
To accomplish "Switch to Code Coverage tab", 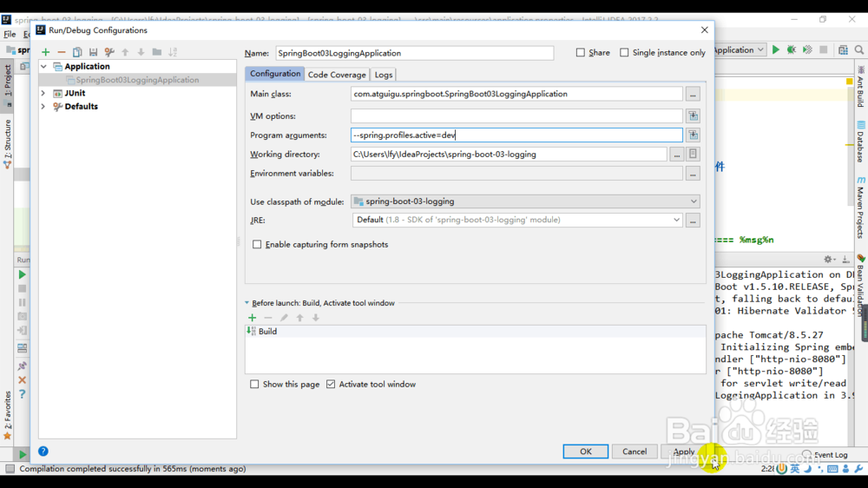I will pos(337,75).
